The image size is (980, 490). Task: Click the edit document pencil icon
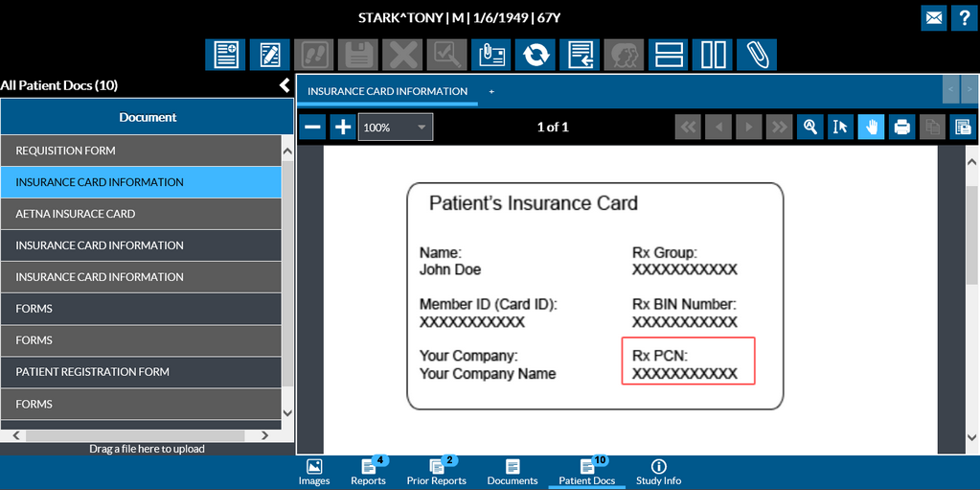(269, 55)
